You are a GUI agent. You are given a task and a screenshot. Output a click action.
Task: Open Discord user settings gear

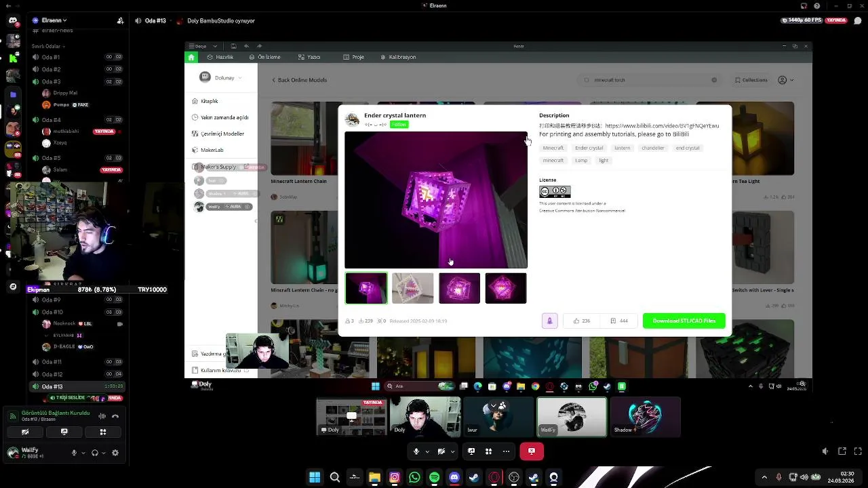pyautogui.click(x=115, y=453)
